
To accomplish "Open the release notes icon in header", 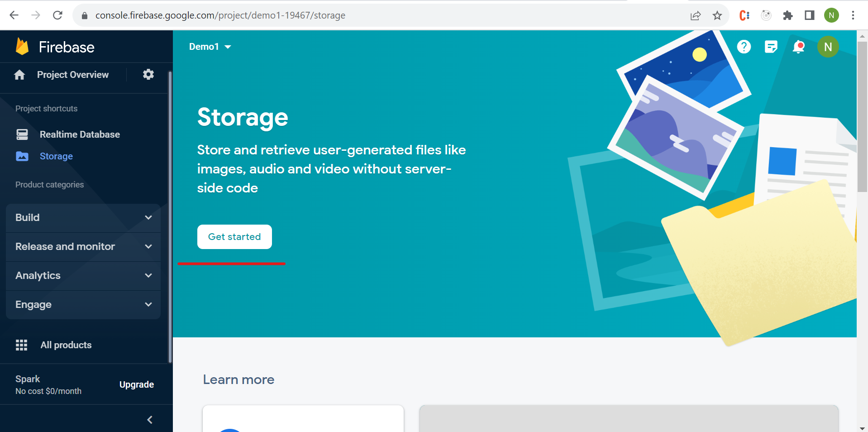I will (x=771, y=47).
